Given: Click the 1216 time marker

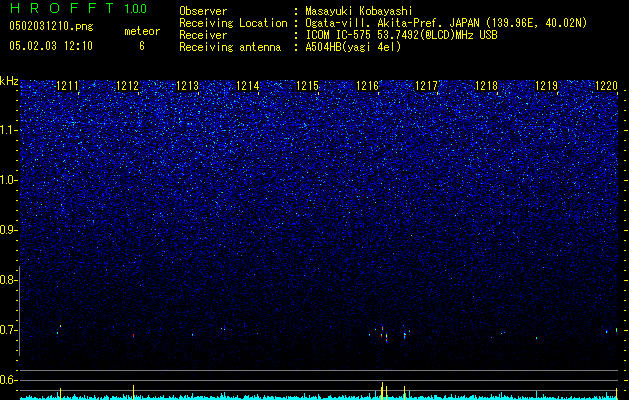Looking at the screenshot, I should click(367, 86).
